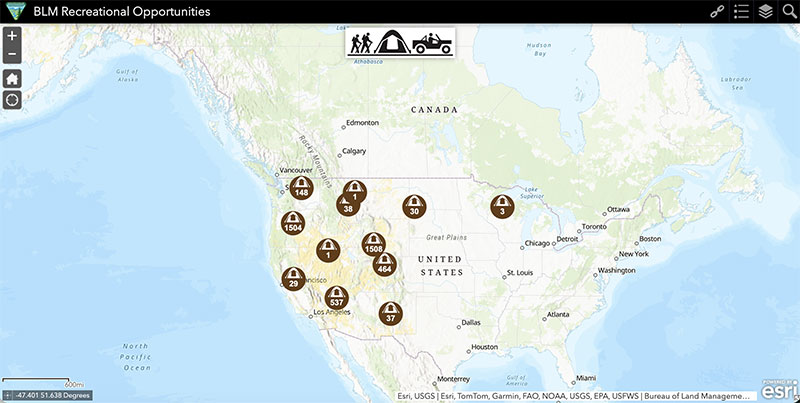Screen dimensions: 800x403
Task: Select the 29 campsite cluster marker
Action: [x=293, y=279]
